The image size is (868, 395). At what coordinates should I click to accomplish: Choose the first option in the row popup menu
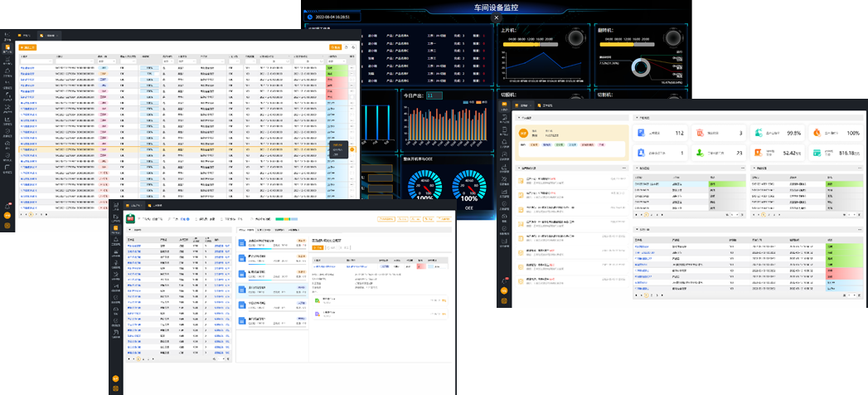pyautogui.click(x=337, y=144)
